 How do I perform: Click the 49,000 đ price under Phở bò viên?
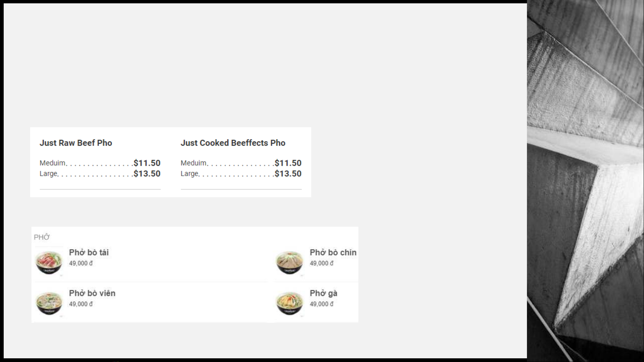pos(81,304)
